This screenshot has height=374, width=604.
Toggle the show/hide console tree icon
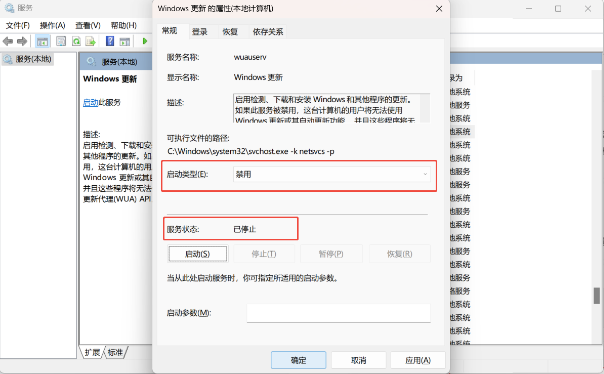[x=42, y=41]
